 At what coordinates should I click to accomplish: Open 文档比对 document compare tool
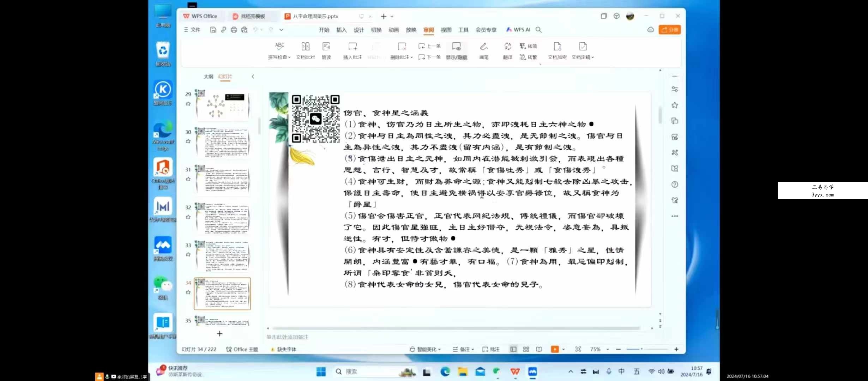tap(305, 50)
